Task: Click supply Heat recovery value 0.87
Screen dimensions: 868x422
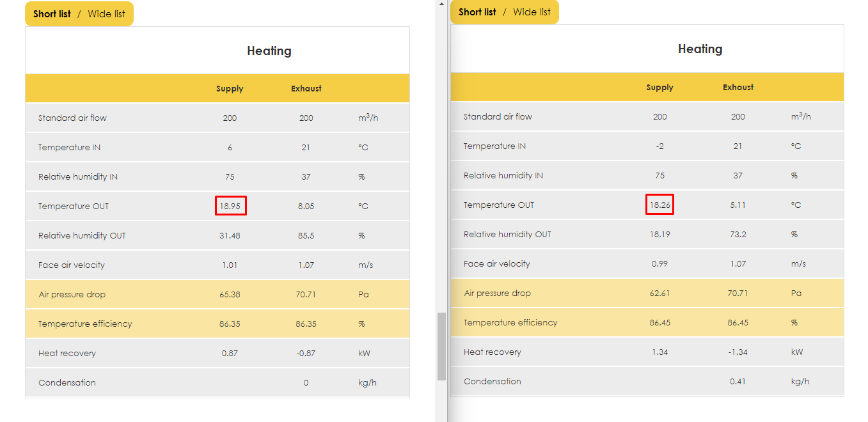Action: point(230,353)
